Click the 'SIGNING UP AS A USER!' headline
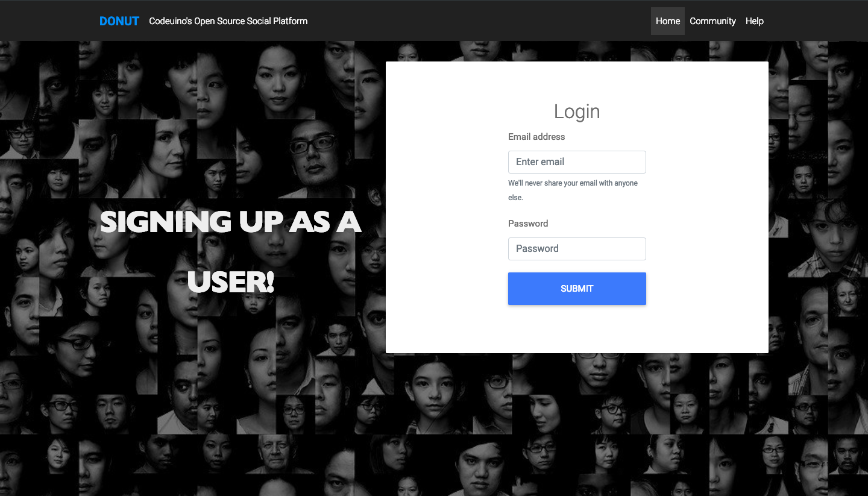The height and width of the screenshot is (496, 868). (230, 252)
